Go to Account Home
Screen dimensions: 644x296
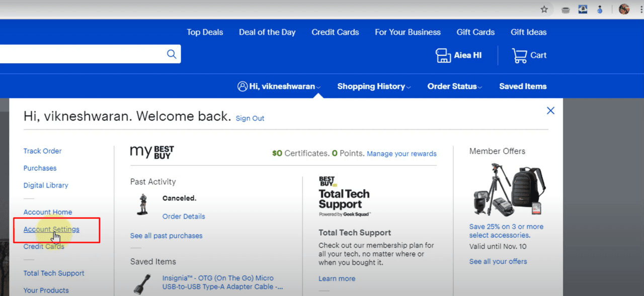48,212
